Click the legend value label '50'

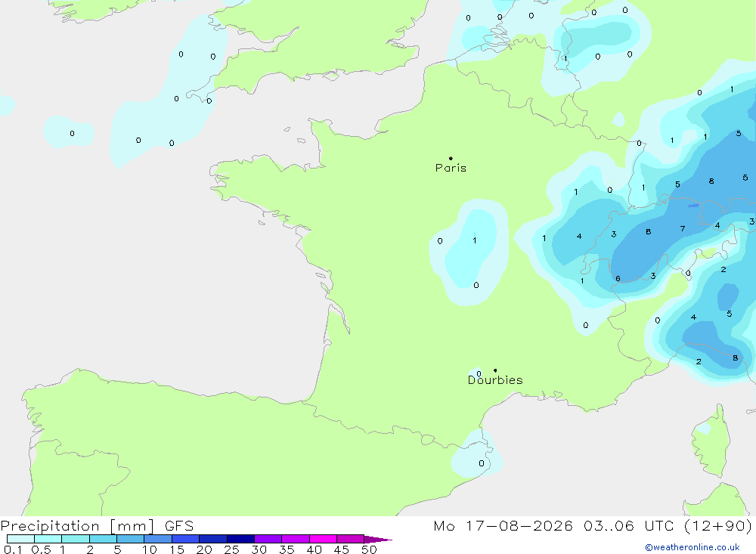click(370, 549)
